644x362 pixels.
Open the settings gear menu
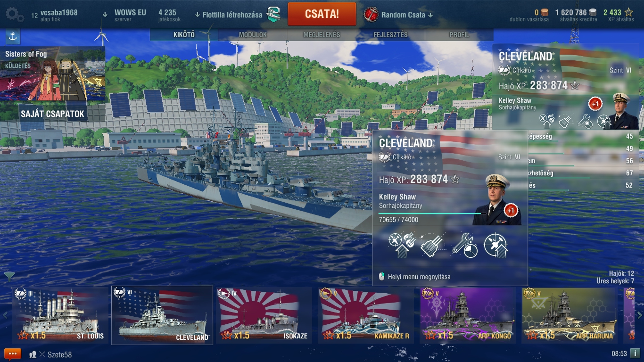coord(14,14)
